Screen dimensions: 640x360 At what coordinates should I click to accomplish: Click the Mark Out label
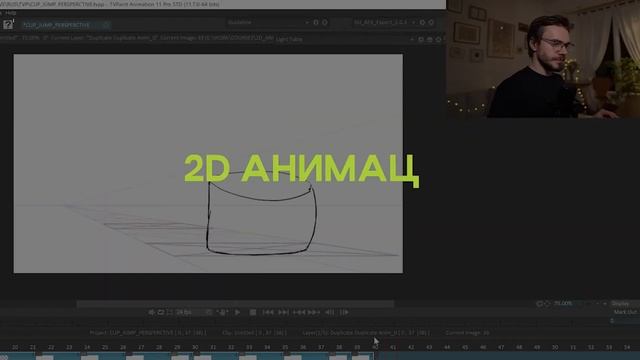point(625,312)
